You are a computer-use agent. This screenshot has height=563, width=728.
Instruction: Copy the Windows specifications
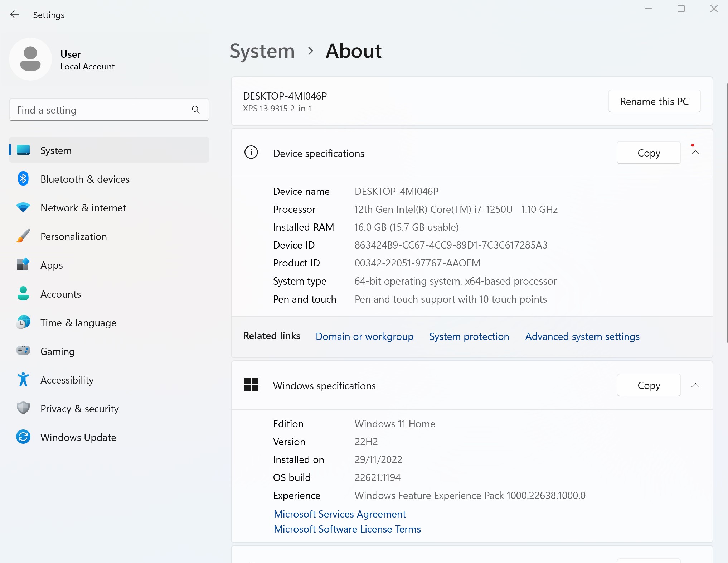click(649, 385)
